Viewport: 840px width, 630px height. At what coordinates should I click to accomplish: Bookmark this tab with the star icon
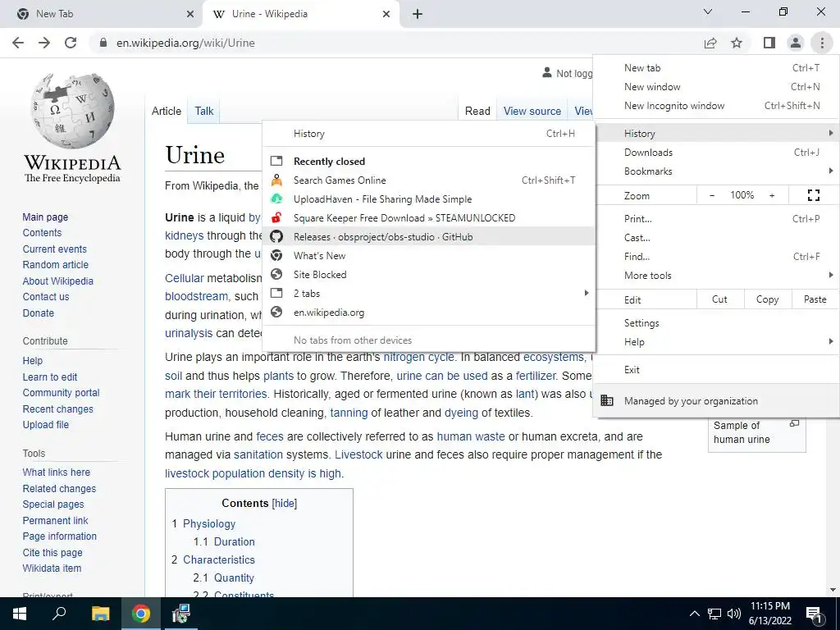737,43
